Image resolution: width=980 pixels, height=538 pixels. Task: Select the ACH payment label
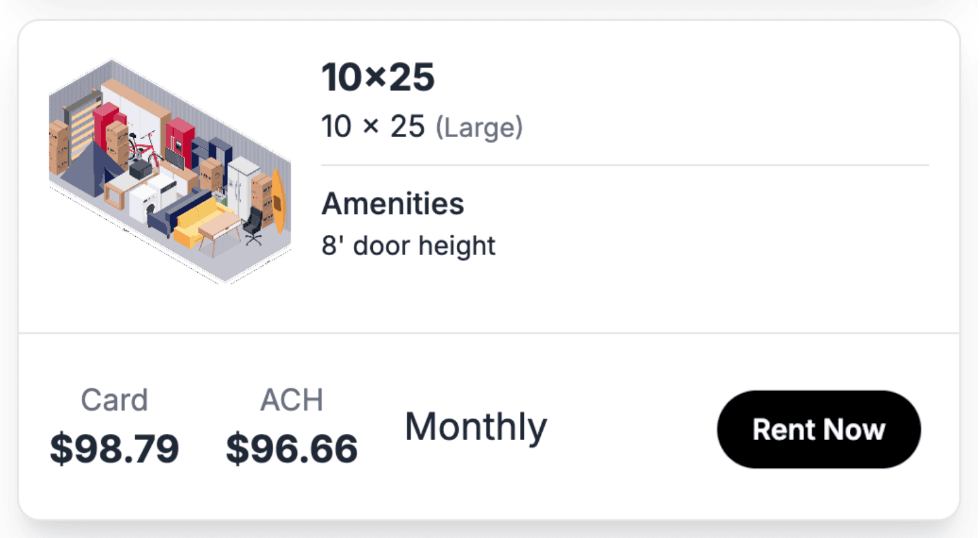[291, 400]
